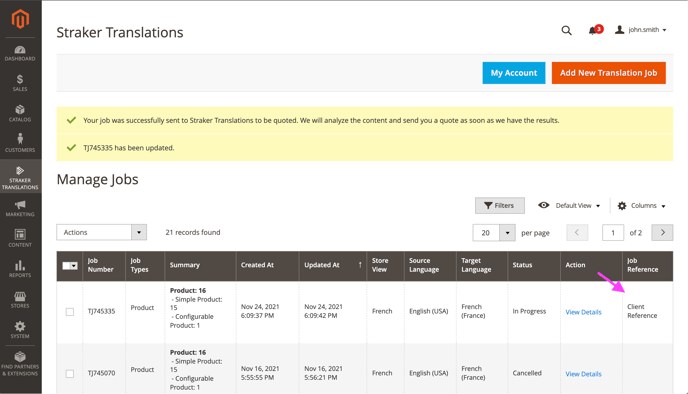Screen dimensions: 688x394
Task: Expand the Default View dropdown
Action: pyautogui.click(x=569, y=205)
